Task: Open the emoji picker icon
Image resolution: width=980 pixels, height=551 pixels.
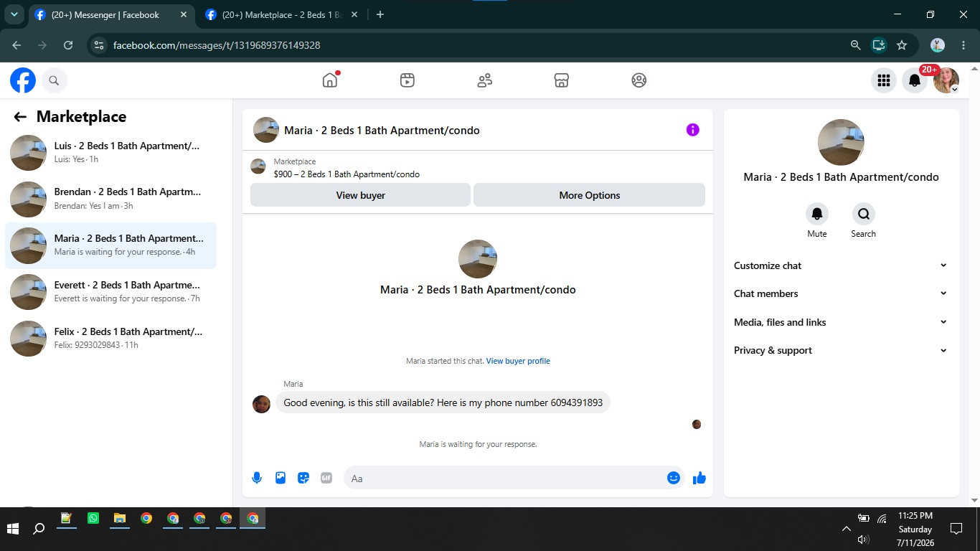Action: 673,478
